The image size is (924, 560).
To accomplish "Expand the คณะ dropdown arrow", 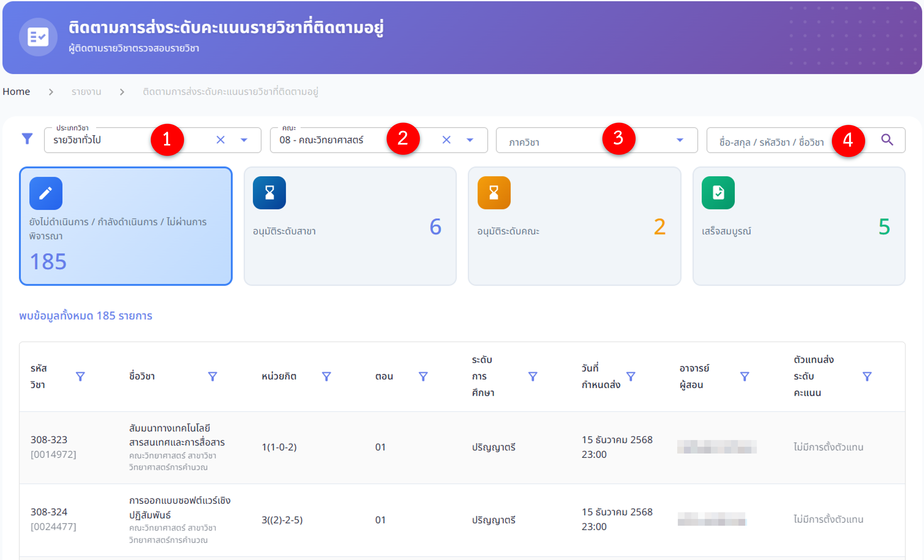I will click(x=470, y=140).
